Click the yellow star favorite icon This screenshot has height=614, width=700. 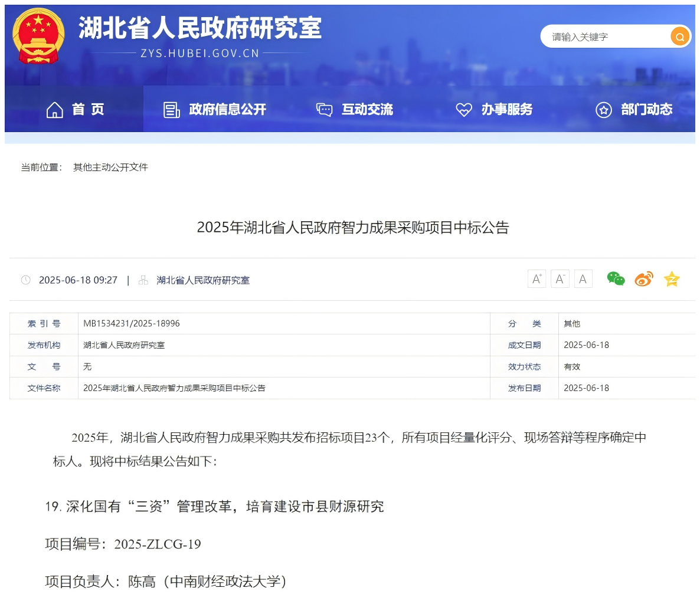pos(672,279)
